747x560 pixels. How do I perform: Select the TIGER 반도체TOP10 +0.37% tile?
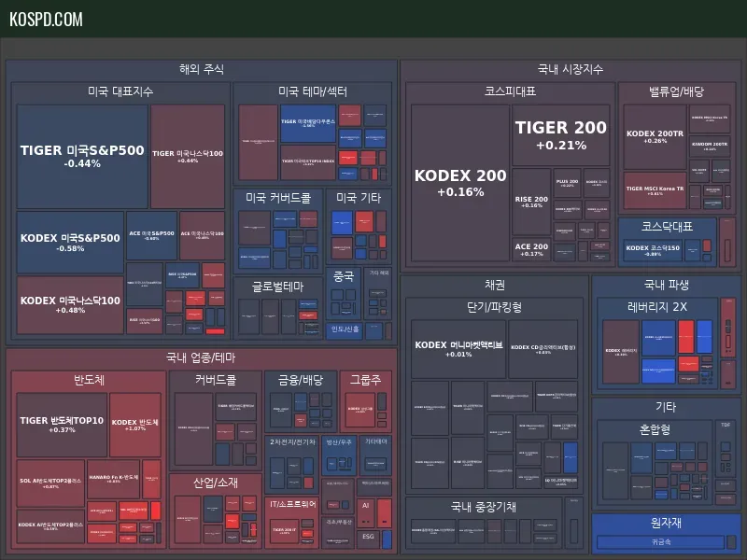62,425
